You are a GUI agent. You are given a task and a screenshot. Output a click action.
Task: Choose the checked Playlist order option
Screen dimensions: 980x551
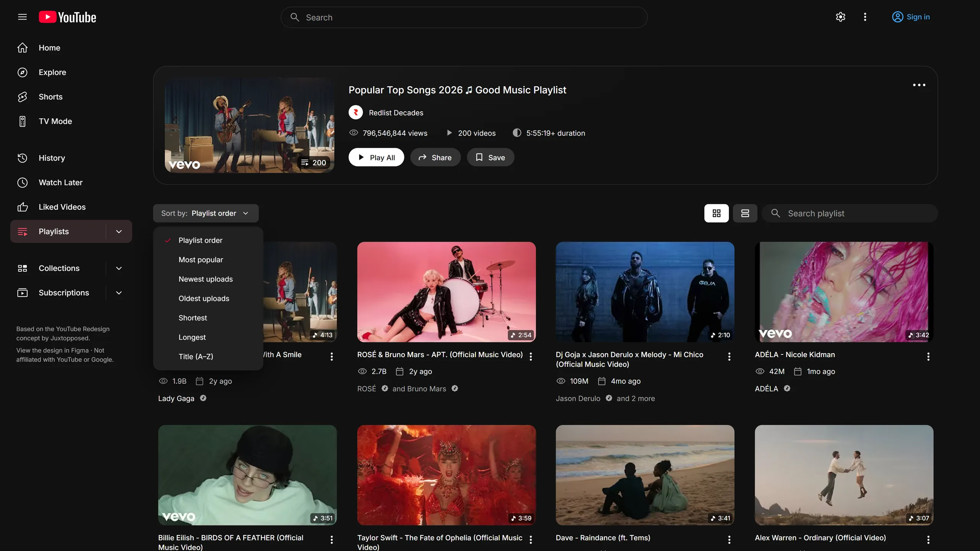208,240
